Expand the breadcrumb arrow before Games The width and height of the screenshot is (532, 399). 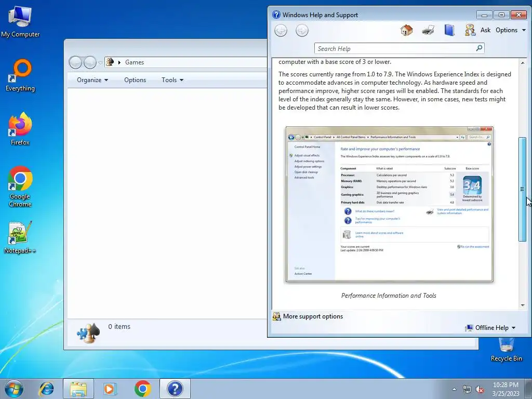(119, 62)
